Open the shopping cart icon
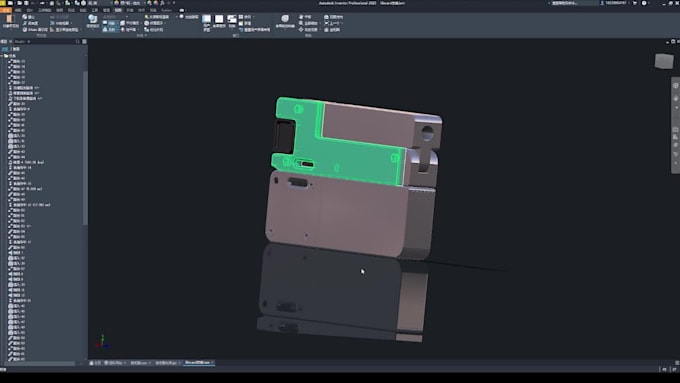The height and width of the screenshot is (383, 680). tap(635, 3)
